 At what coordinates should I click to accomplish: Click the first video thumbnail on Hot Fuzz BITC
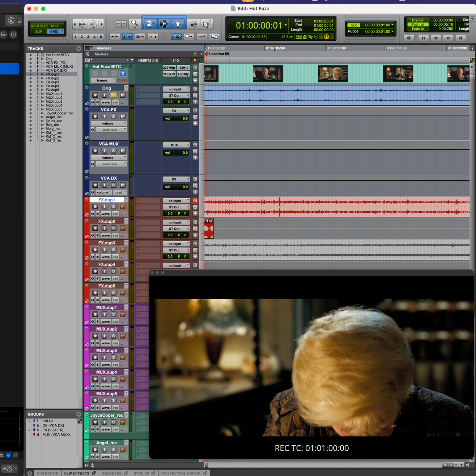click(211, 74)
